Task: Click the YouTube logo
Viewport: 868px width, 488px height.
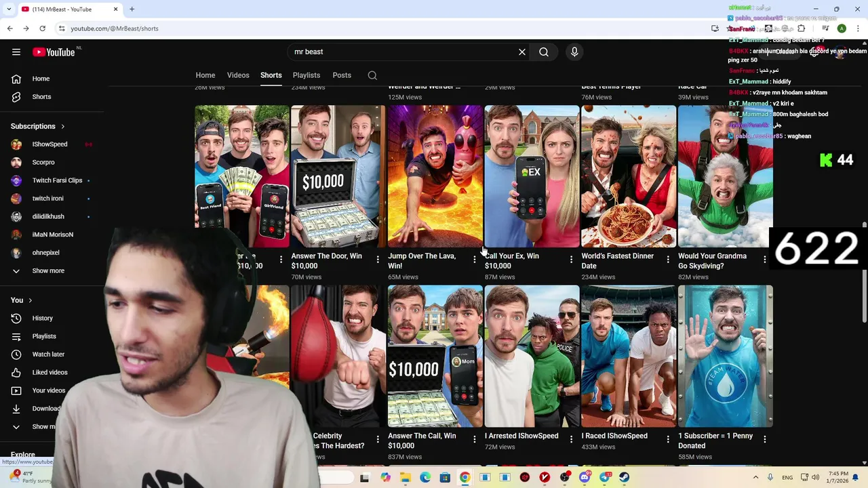Action: [x=54, y=52]
